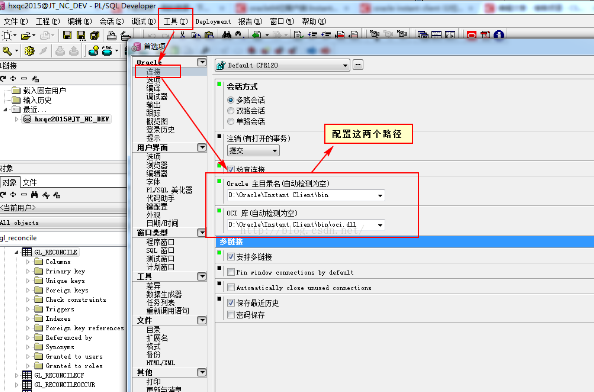Toggle the 保存最近历史 checkbox
Viewport: 594px width, 392px height.
(231, 303)
